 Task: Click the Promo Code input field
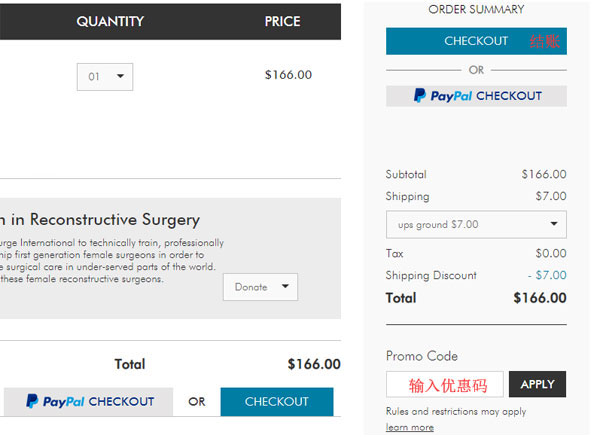tap(445, 384)
